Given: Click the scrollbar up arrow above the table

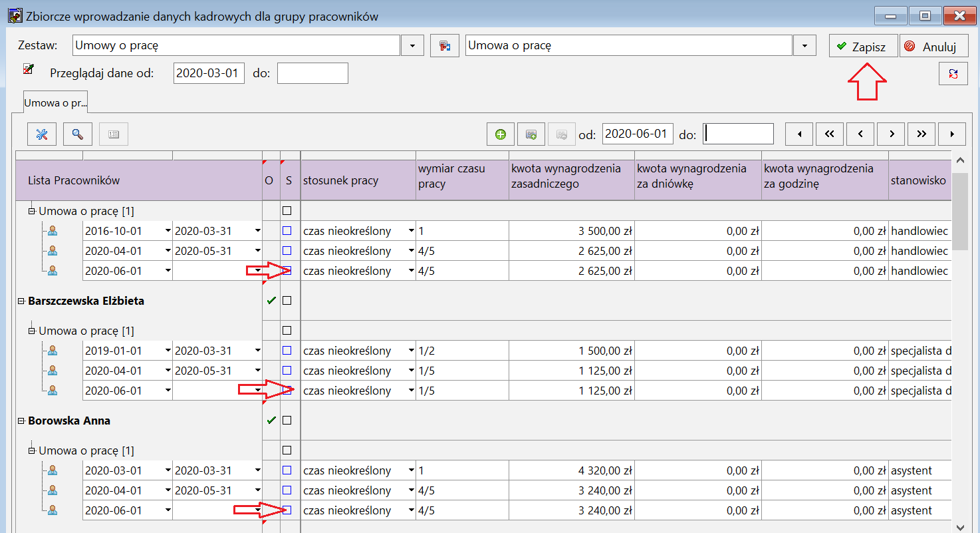Looking at the screenshot, I should 960,160.
